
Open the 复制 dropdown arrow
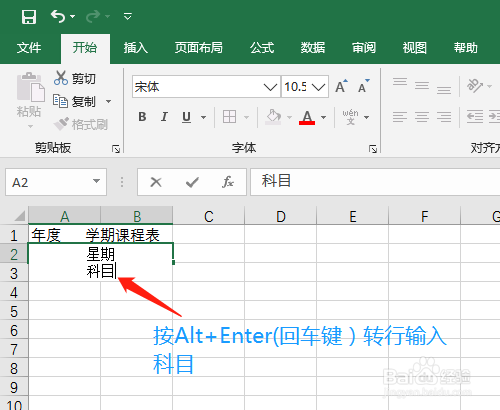108,101
